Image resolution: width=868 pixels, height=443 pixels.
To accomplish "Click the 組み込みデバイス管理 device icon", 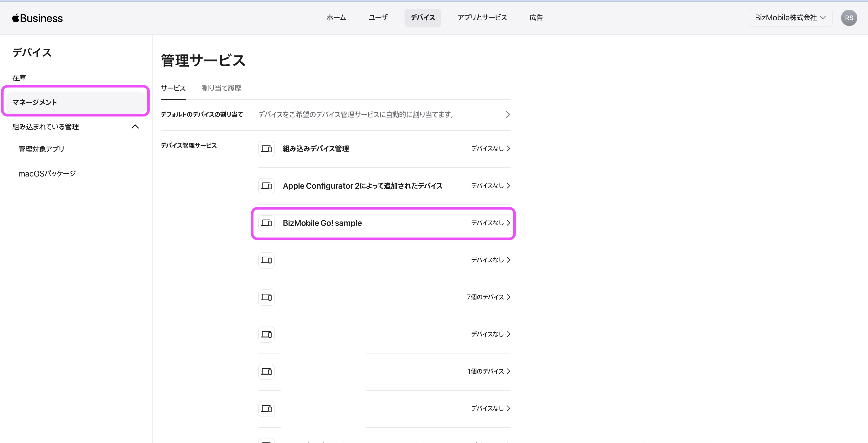I will [266, 149].
